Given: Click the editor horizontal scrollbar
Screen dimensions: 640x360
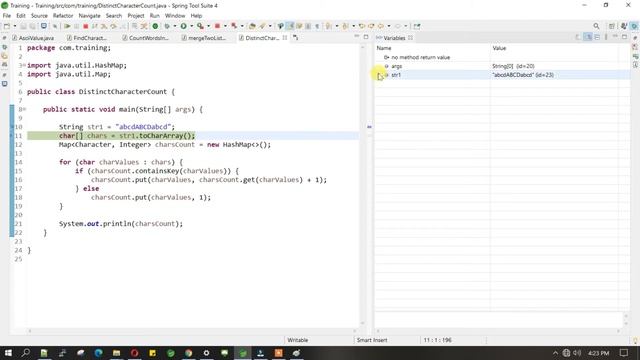Looking at the screenshot, I should (x=193, y=331).
